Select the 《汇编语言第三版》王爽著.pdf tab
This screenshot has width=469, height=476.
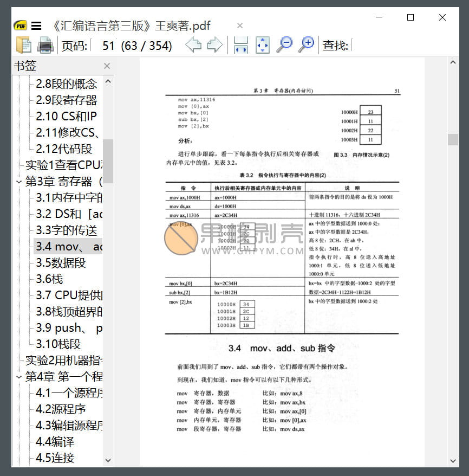tap(132, 26)
